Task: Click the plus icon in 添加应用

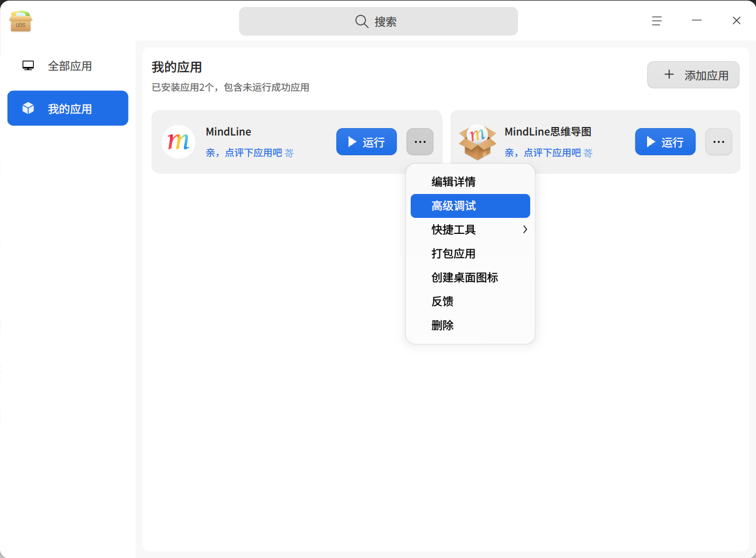Action: click(x=669, y=74)
